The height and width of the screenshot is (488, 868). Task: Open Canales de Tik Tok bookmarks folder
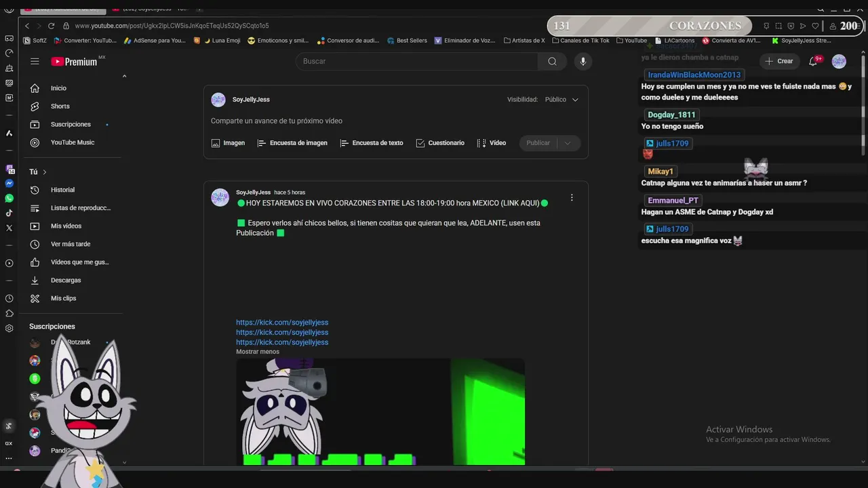coord(580,41)
